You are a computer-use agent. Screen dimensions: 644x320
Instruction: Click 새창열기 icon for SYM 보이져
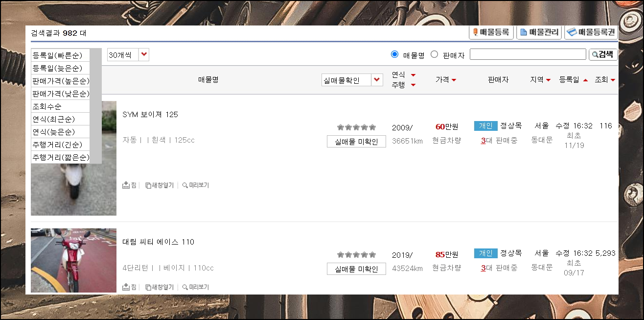(x=160, y=185)
